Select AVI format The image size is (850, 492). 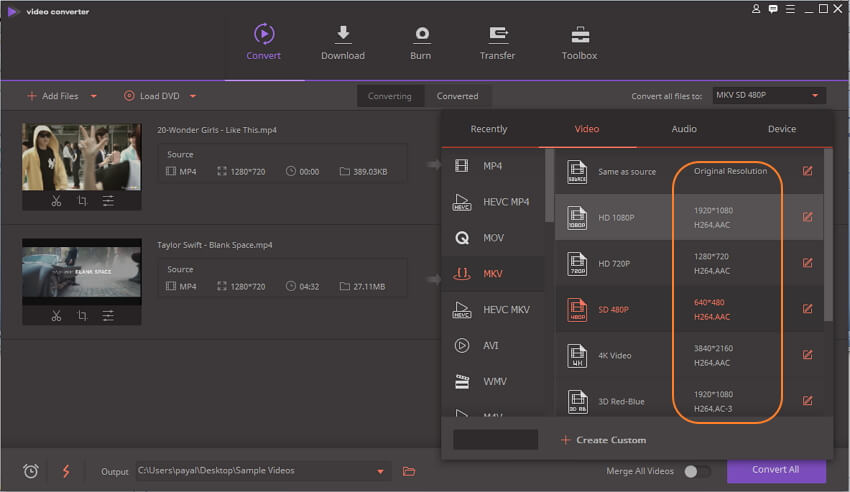point(493,345)
